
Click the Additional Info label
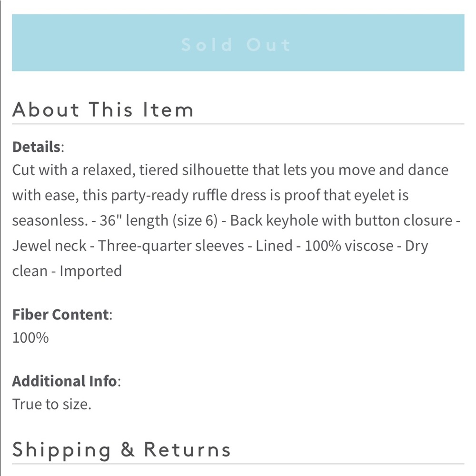[64, 381]
